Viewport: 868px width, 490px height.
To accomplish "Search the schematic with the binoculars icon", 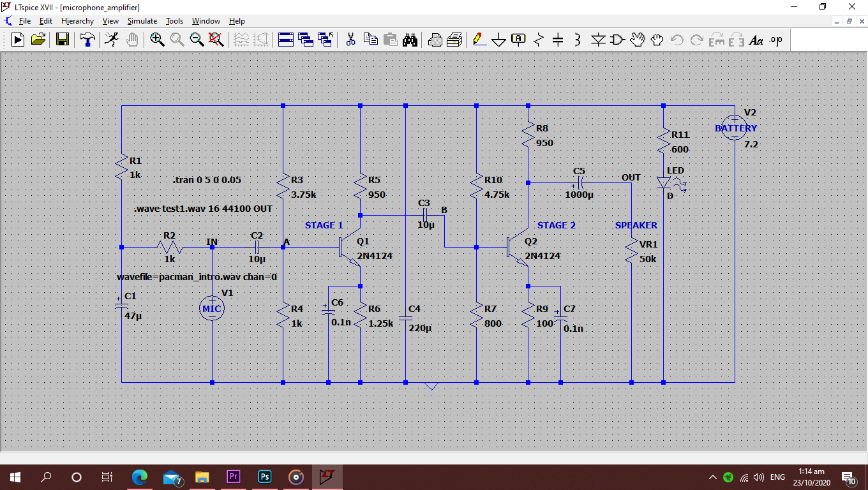I will pyautogui.click(x=410, y=40).
